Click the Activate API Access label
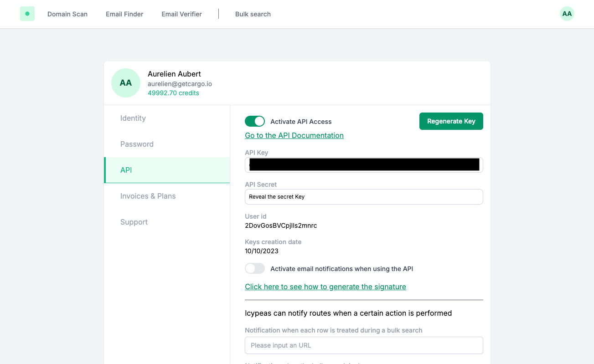The height and width of the screenshot is (364, 594). [301, 122]
